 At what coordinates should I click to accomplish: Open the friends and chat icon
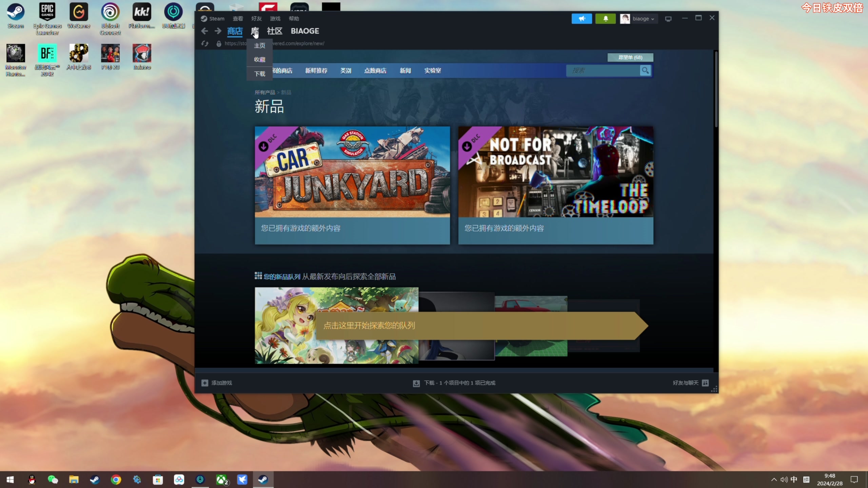(x=705, y=383)
